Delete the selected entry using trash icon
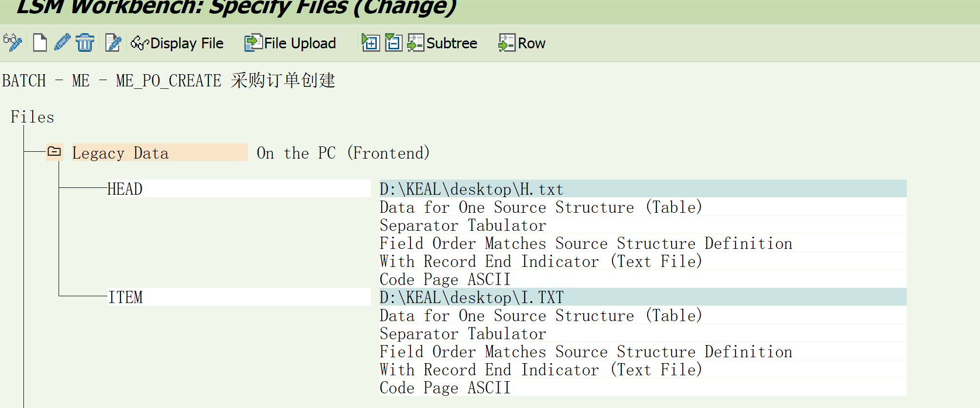Viewport: 980px width, 408px height. 84,43
